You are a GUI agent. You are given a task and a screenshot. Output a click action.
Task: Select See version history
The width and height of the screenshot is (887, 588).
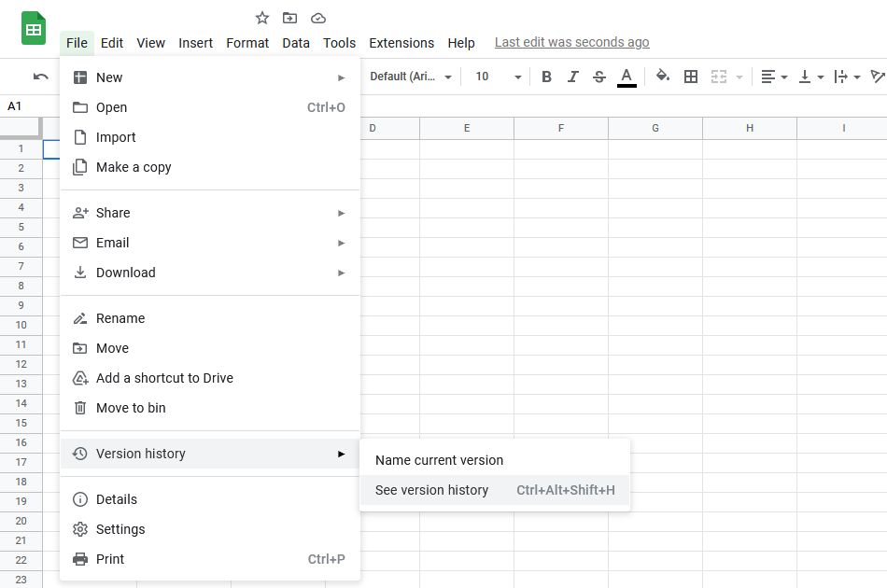click(431, 489)
